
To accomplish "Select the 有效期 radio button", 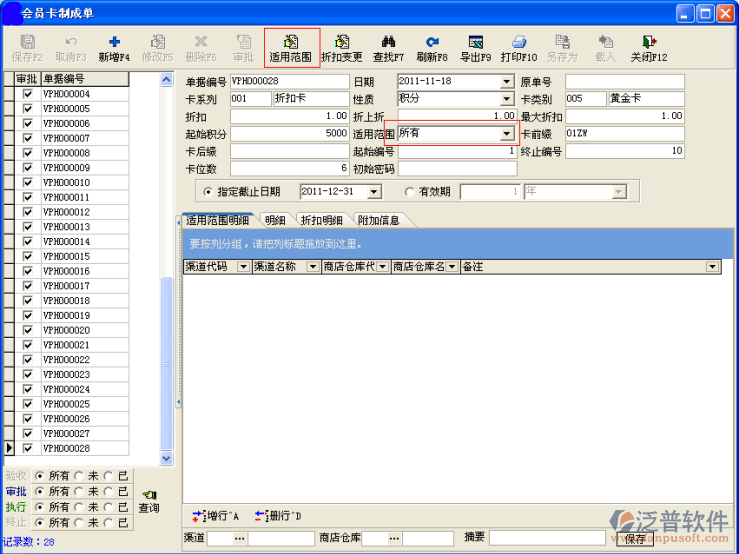I will coord(410,192).
